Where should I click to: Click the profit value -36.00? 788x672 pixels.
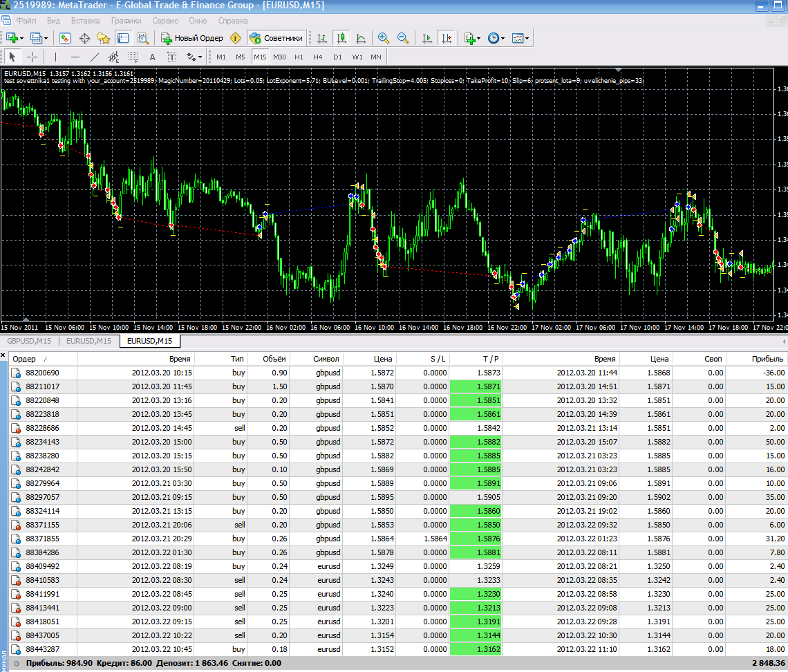click(774, 373)
